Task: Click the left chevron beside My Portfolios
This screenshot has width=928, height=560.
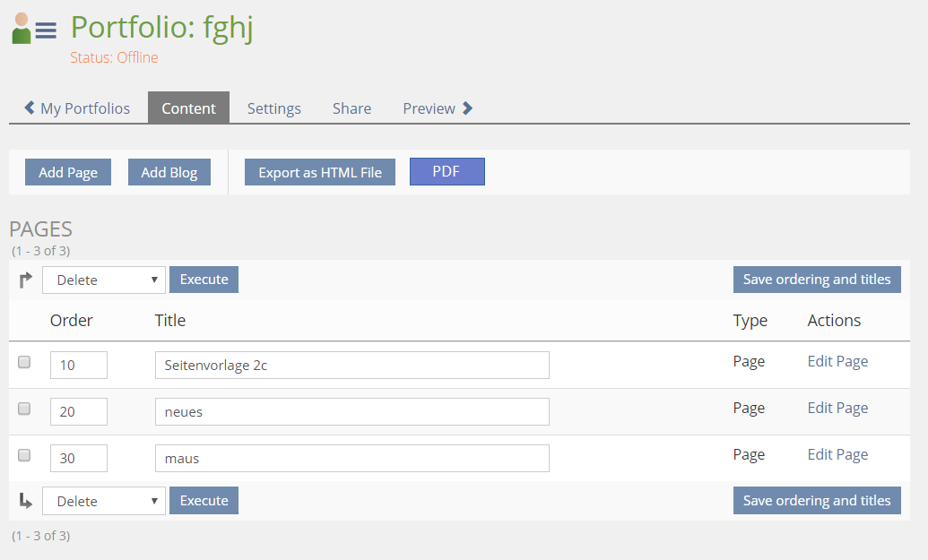Action: coord(30,108)
